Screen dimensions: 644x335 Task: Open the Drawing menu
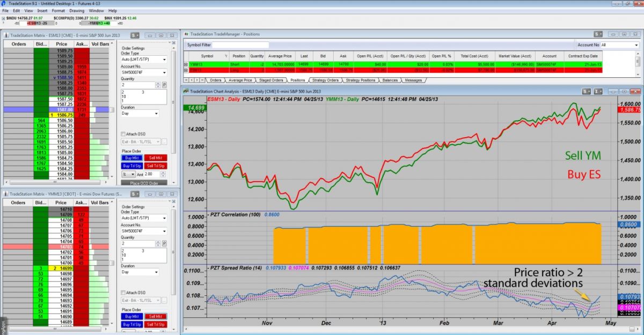click(77, 11)
